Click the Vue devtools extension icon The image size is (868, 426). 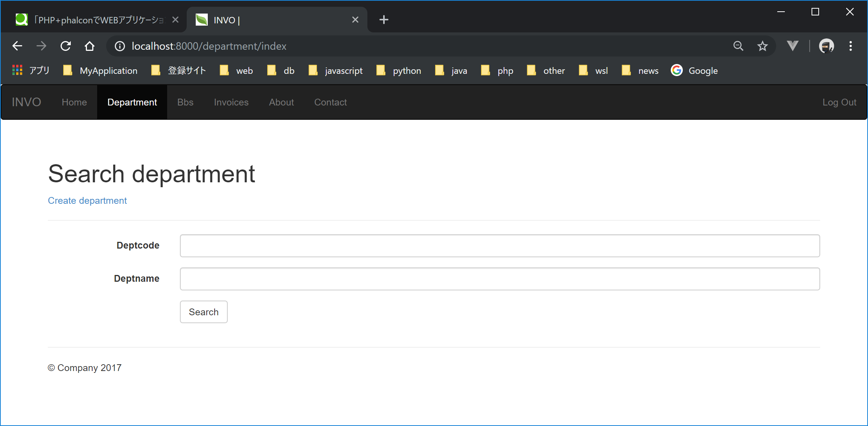coord(792,46)
